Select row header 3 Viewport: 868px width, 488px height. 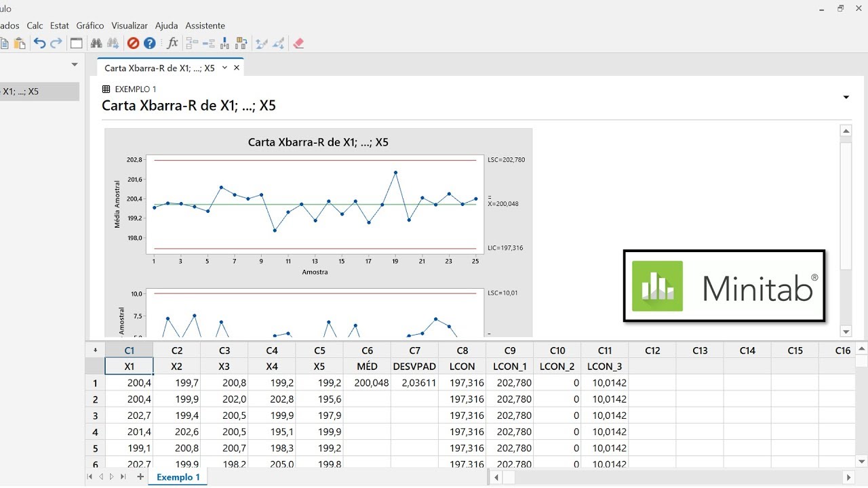pos(96,415)
